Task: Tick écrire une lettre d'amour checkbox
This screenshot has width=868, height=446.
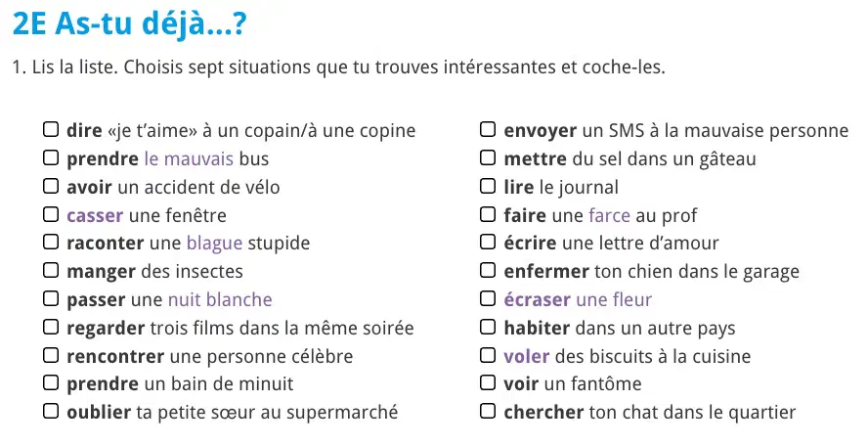Action: point(488,243)
